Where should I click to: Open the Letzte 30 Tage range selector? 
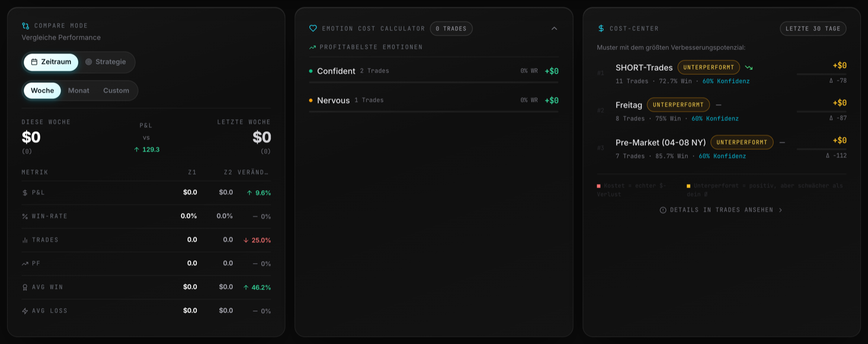point(813,29)
